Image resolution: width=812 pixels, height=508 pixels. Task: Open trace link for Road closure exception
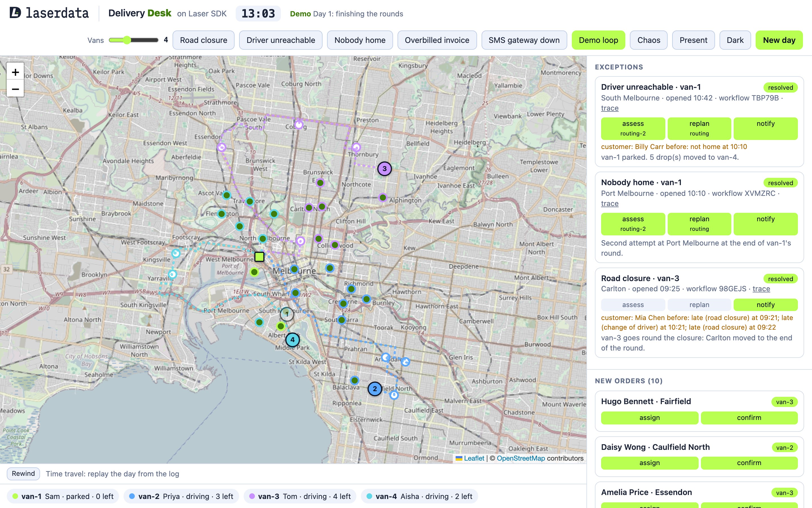pos(761,289)
